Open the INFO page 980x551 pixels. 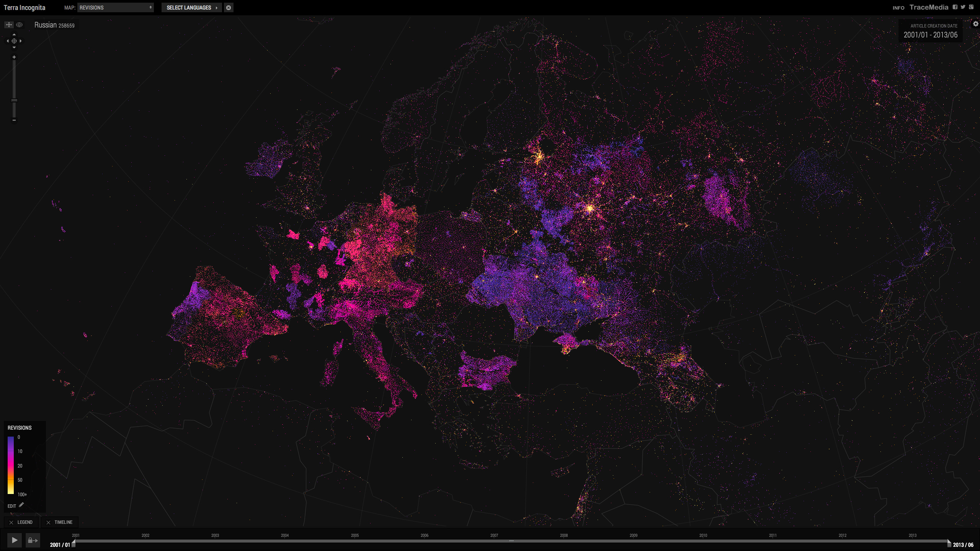pos(898,8)
